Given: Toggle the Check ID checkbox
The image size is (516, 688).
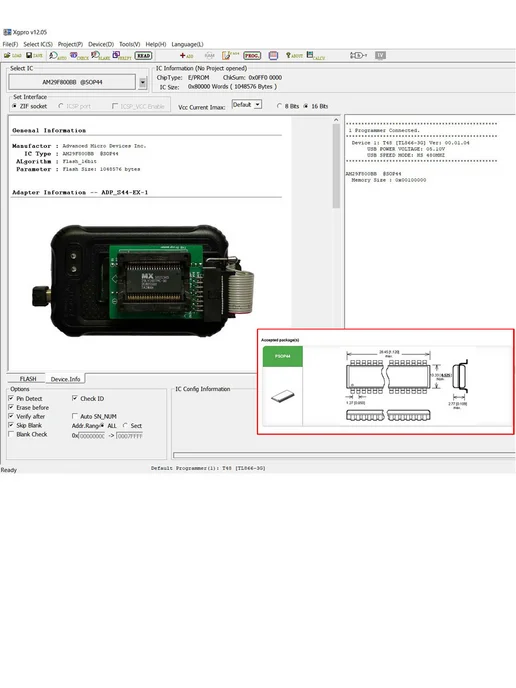Looking at the screenshot, I should 75,398.
